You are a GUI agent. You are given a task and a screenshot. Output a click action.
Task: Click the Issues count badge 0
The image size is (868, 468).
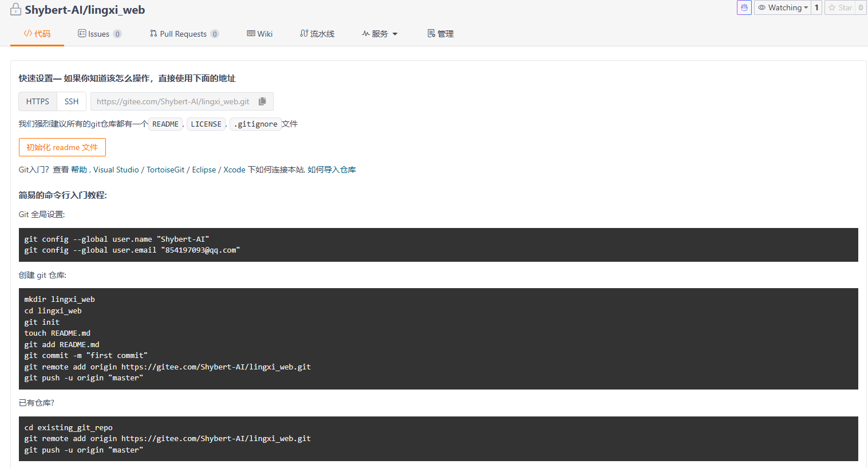click(x=117, y=34)
